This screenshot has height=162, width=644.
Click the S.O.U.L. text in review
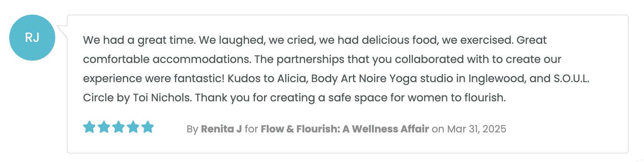click(x=571, y=78)
